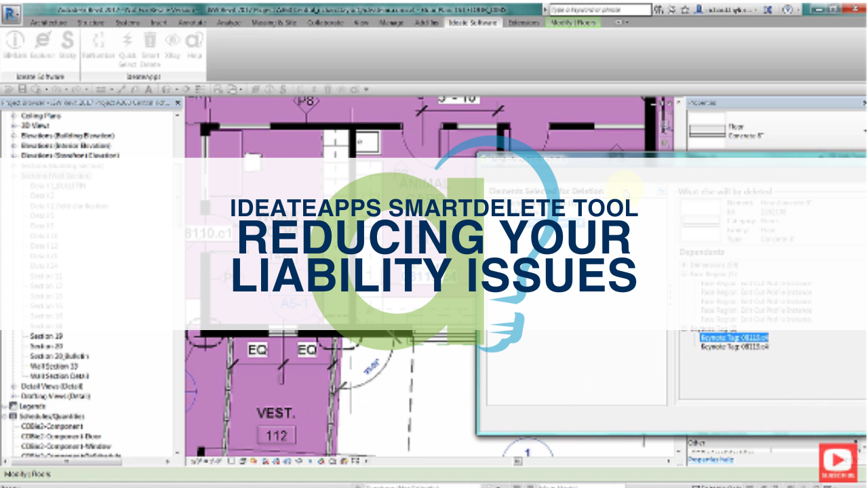Screen dimensions: 868x488
Task: Select Section 20_Bulletin in Project Browser
Action: pos(59,356)
